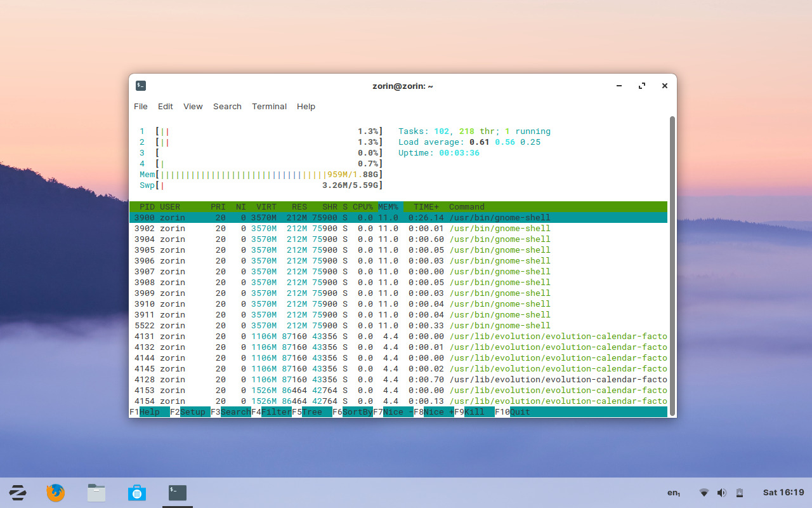Open the Terminal menu dropdown
Image resolution: width=812 pixels, height=508 pixels.
click(269, 106)
